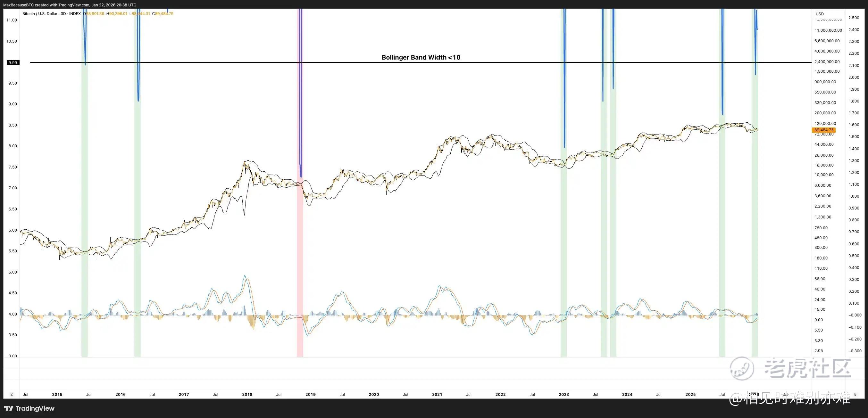This screenshot has width=868, height=418.
Task: Click the USD currency label on price scale
Action: (x=820, y=14)
